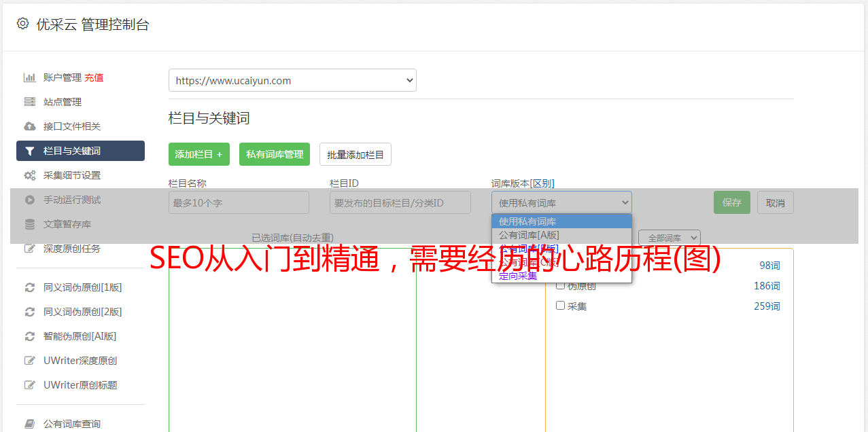
Task: Open the UWriter原创标题 menu item
Action: [x=80, y=385]
